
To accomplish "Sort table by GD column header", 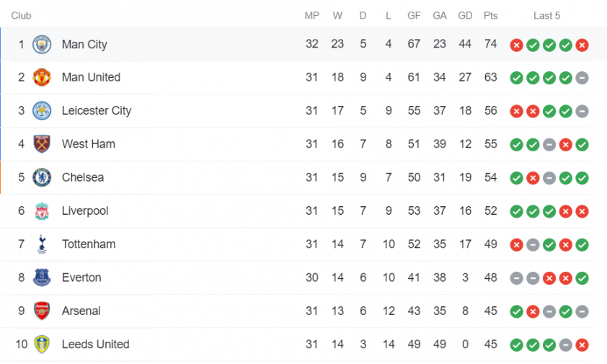I will (465, 15).
